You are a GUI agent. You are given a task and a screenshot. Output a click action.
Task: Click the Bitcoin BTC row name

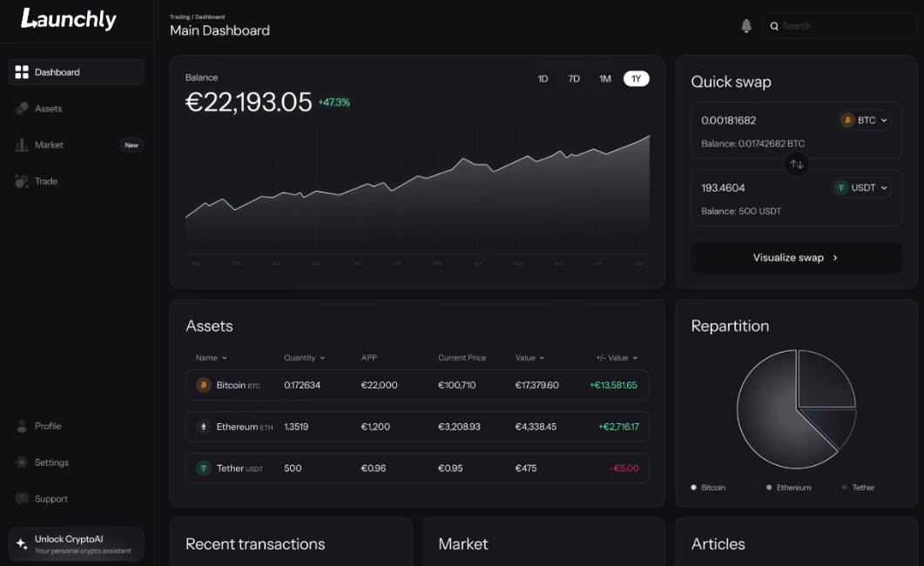tap(238, 385)
